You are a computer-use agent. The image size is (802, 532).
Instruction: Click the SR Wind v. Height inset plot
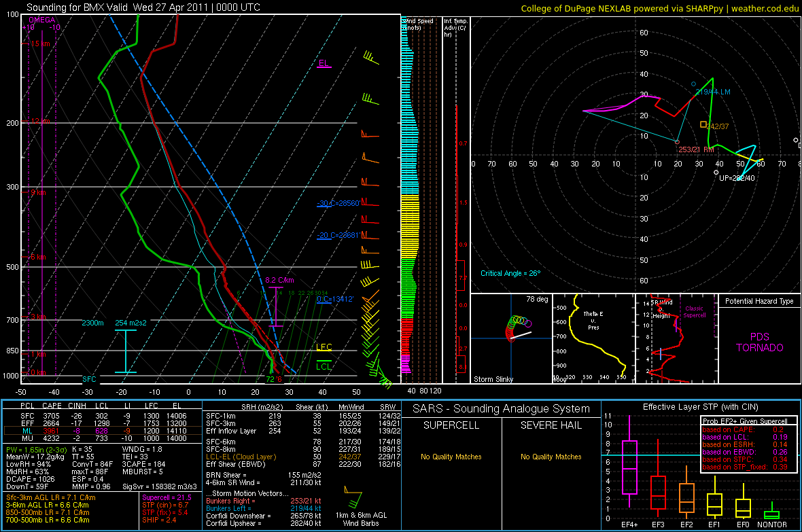point(676,338)
